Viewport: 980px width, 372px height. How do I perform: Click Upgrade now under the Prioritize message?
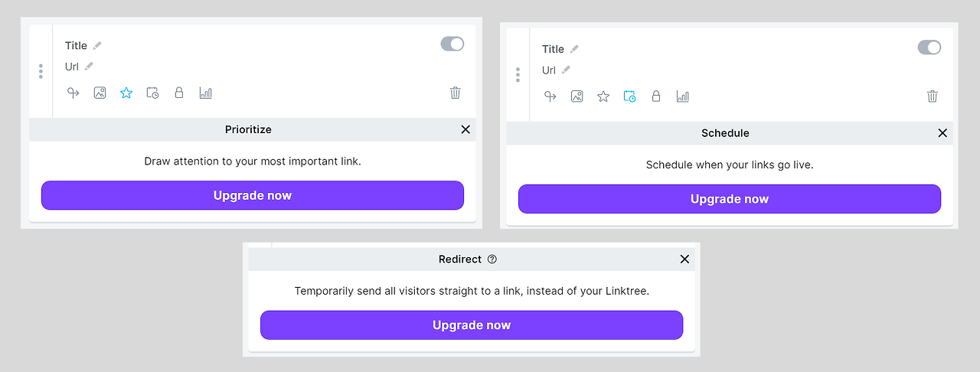coord(253,195)
